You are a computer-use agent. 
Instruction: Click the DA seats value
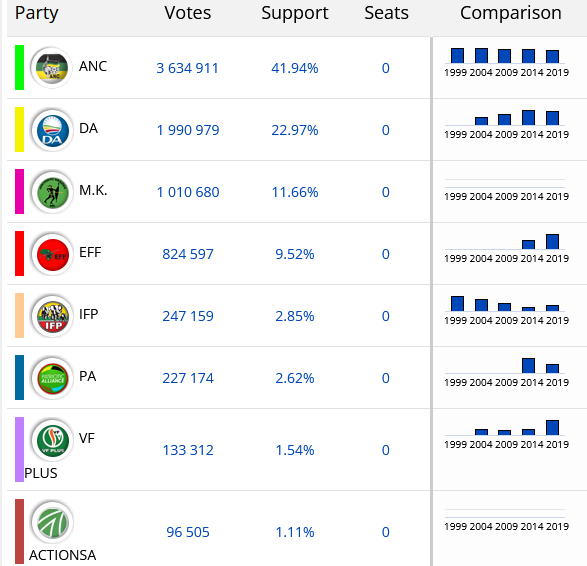(386, 130)
